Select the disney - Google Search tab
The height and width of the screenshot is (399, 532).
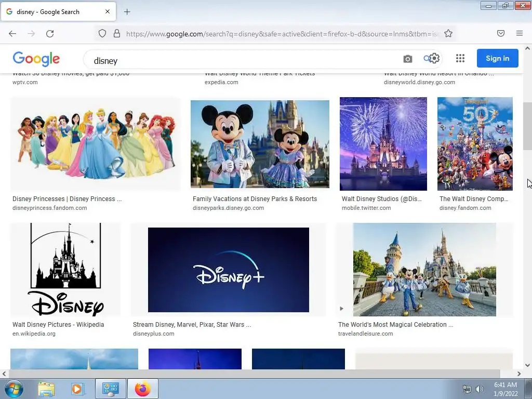58,11
